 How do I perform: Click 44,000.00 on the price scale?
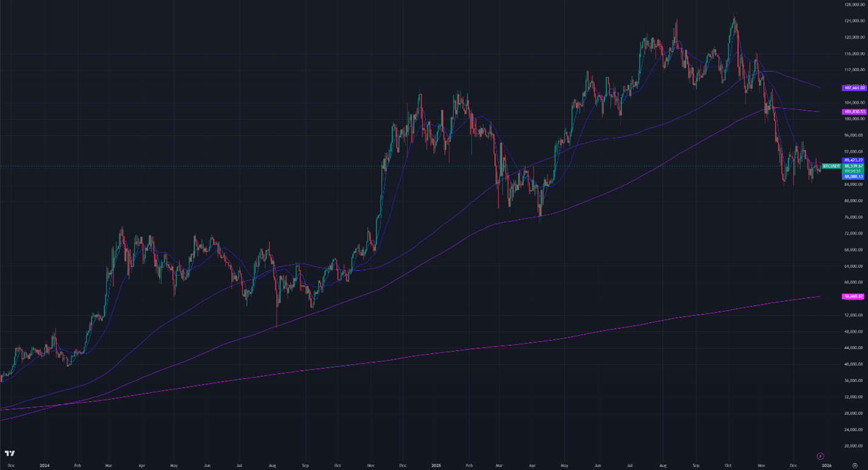pos(853,349)
